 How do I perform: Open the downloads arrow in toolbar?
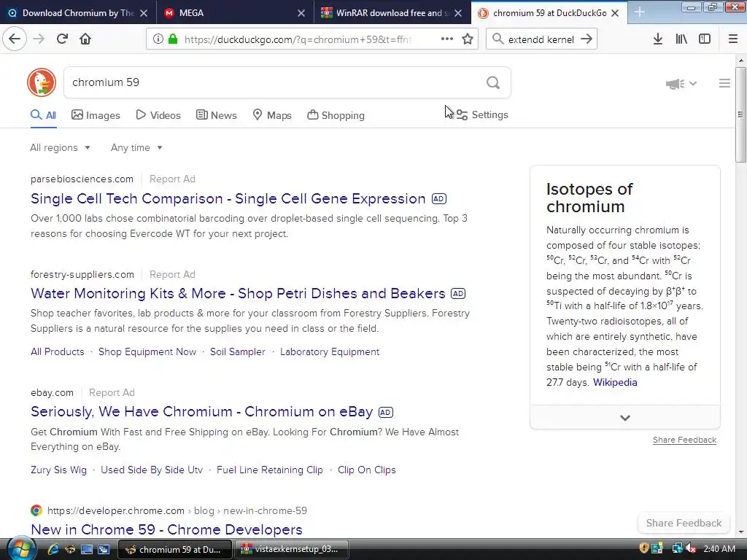click(x=658, y=39)
